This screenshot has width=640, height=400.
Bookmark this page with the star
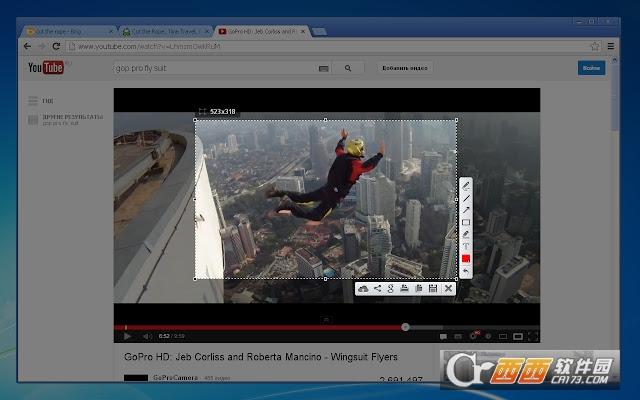[595, 46]
